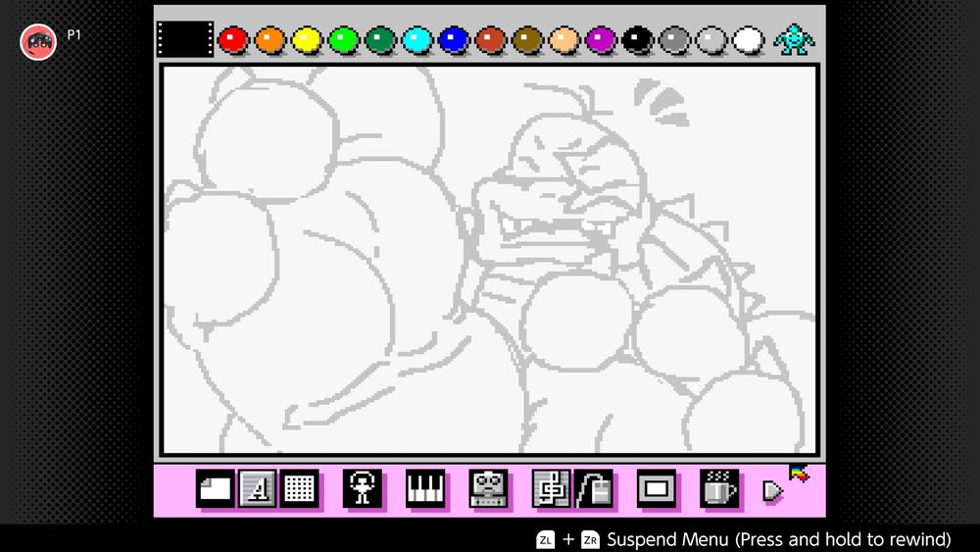
Task: Select the light gray paint color
Action: point(711,40)
